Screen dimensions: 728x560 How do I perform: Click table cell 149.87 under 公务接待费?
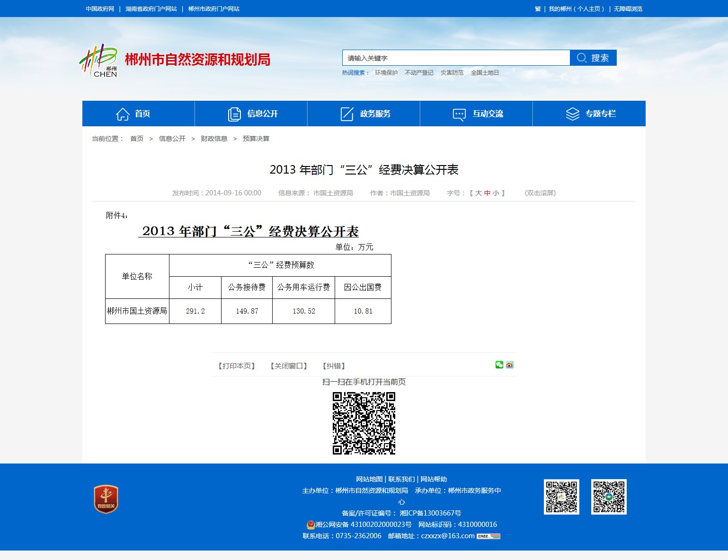[247, 311]
